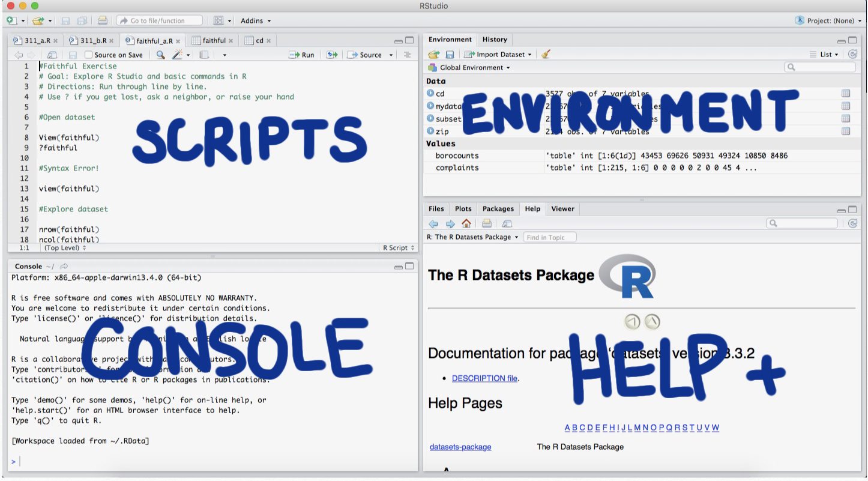Screen dimensions: 868x481
Task: Open the Global Environment selector
Action: 469,67
